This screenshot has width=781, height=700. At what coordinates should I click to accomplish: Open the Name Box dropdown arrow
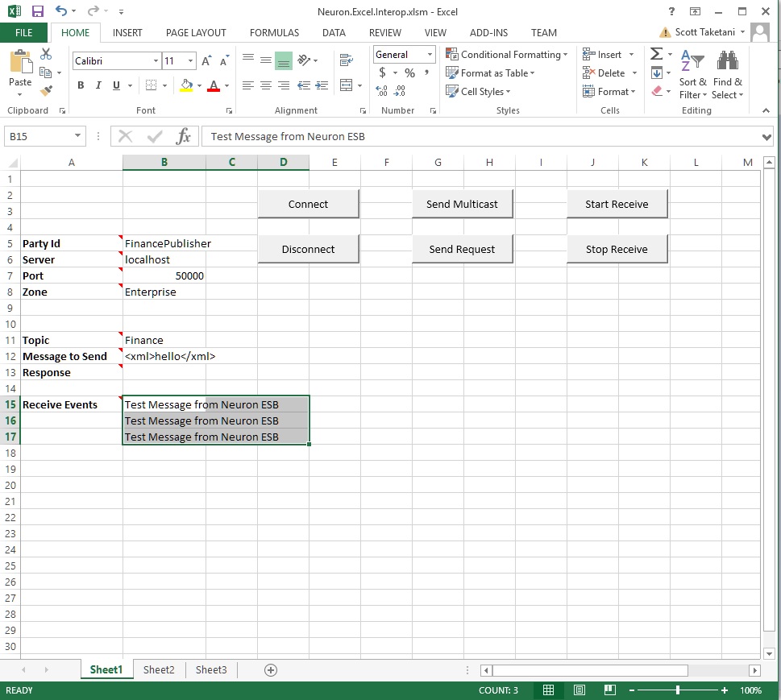[77, 135]
